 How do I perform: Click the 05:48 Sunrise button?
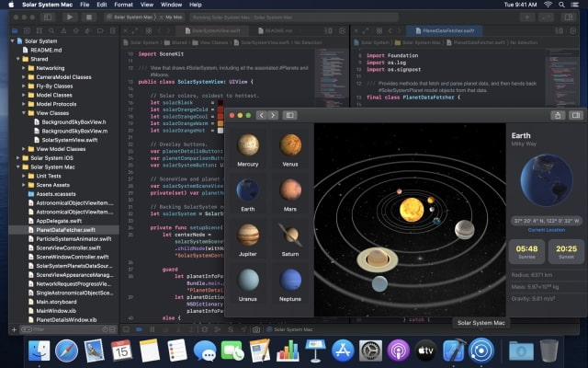(x=526, y=251)
